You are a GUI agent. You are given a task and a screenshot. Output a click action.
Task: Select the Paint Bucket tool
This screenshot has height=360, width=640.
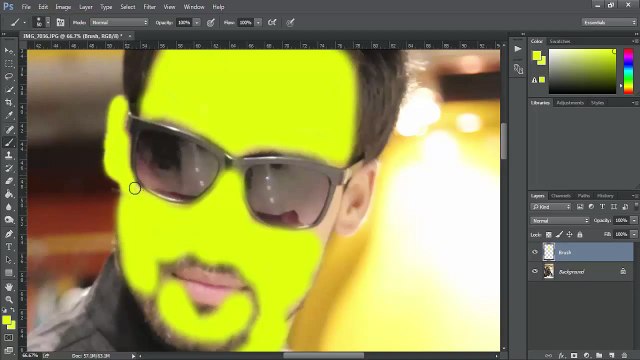click(9, 194)
